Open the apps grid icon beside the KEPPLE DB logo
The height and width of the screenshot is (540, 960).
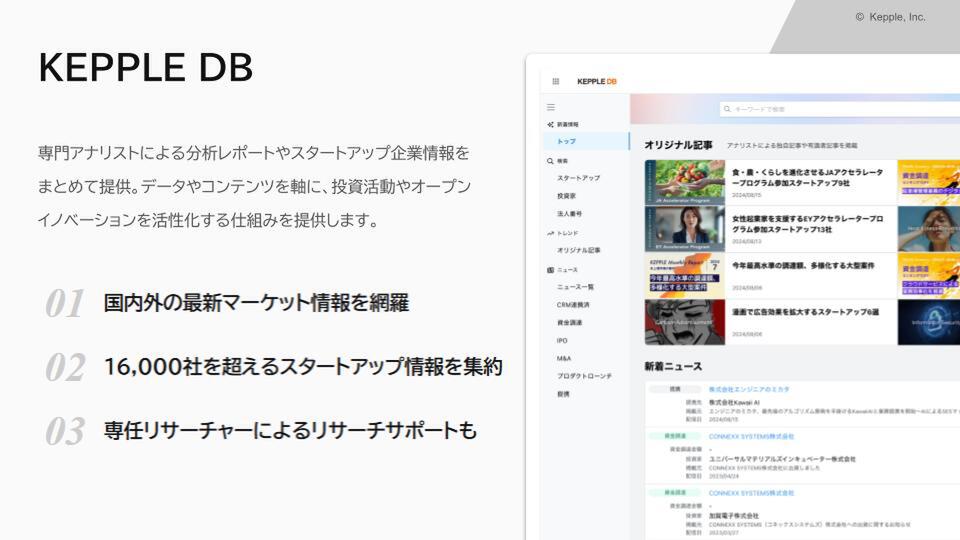click(x=556, y=81)
